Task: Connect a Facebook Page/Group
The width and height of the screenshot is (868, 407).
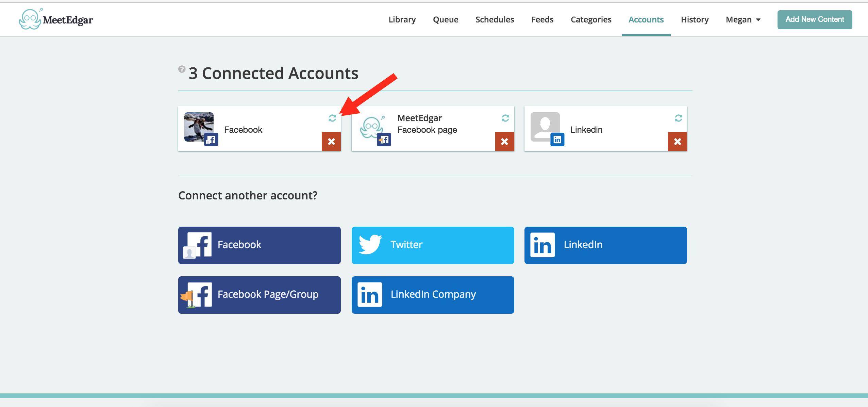Action: pos(259,295)
